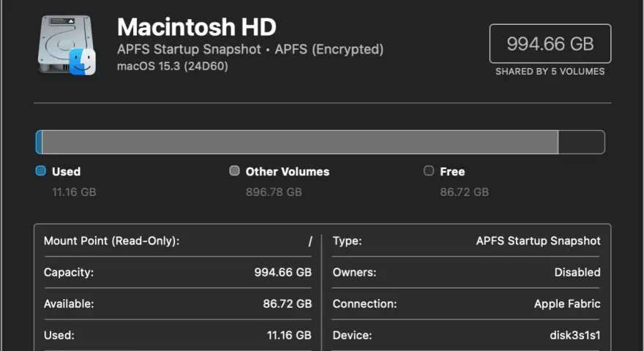Screen dimensions: 644x351
Task: Click the SHARED BY 5 VOLUMES caption
Action: click(x=550, y=72)
